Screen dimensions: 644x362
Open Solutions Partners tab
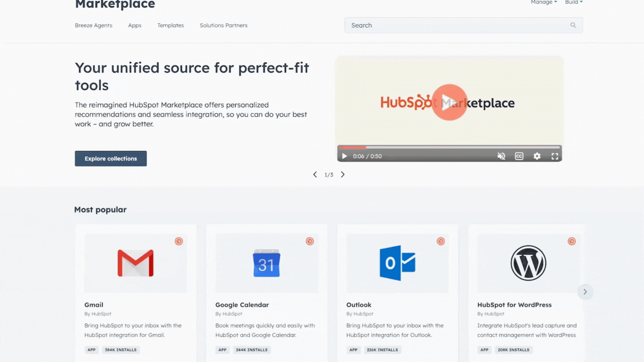[224, 25]
